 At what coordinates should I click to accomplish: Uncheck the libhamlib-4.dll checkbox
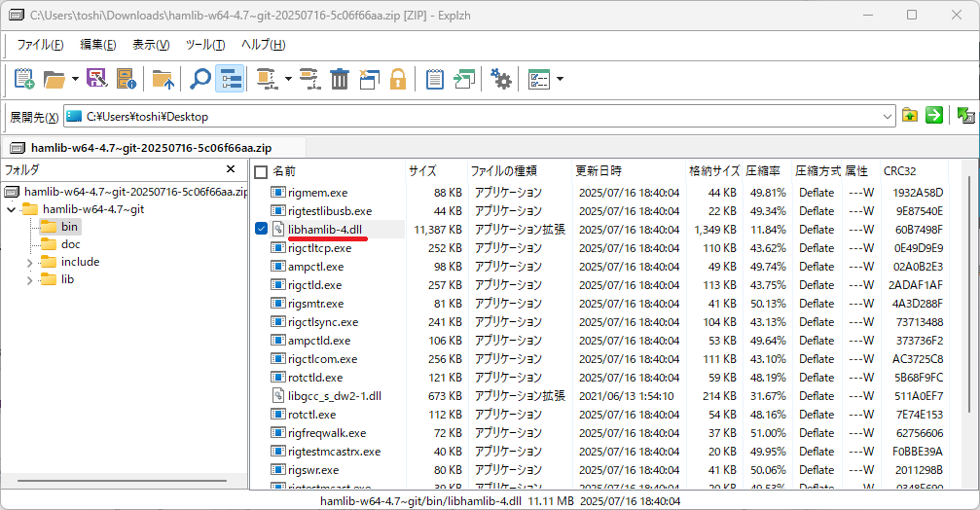tap(261, 229)
